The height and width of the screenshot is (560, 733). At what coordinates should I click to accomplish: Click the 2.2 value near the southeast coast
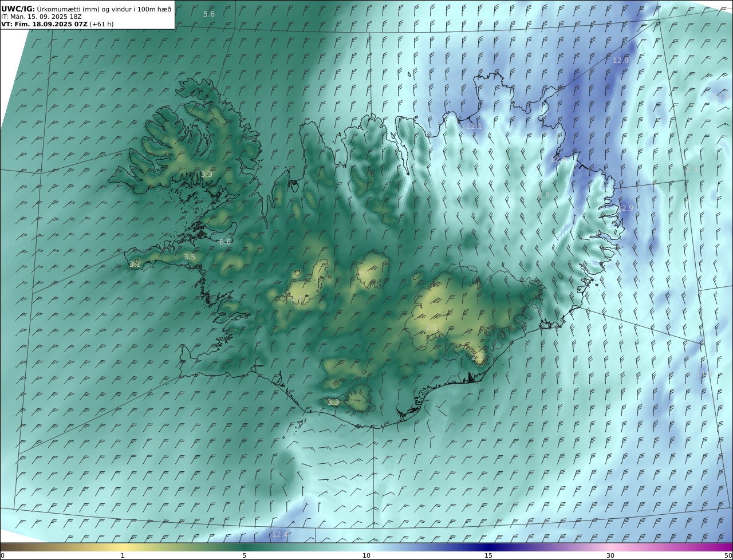[x=477, y=357]
